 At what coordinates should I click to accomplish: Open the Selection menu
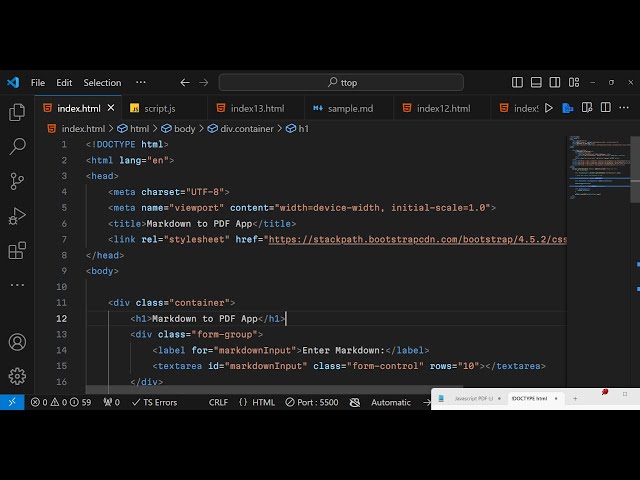point(102,83)
